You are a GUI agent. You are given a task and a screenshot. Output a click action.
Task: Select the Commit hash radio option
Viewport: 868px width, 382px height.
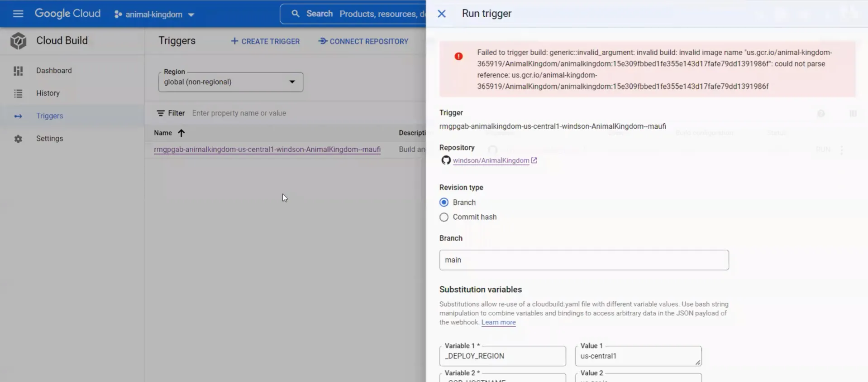(444, 217)
